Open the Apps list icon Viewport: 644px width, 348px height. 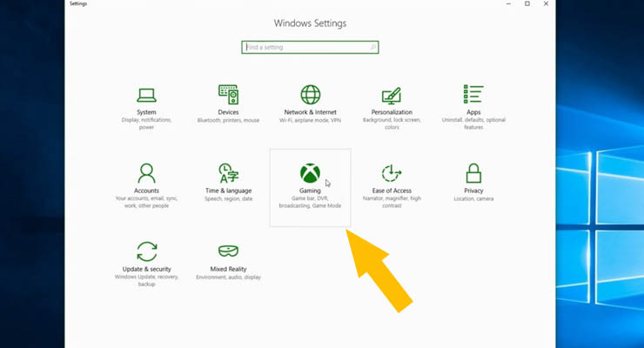coord(473,94)
